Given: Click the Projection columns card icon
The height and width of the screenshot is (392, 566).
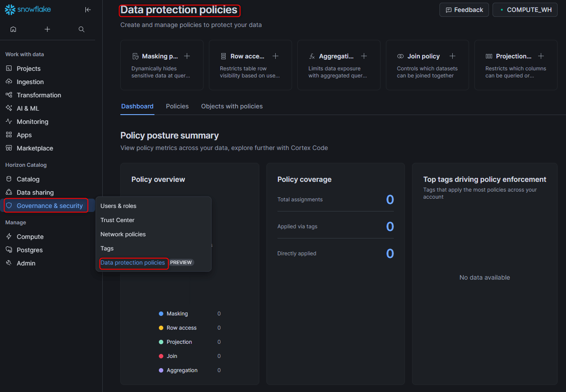Looking at the screenshot, I should pos(489,57).
